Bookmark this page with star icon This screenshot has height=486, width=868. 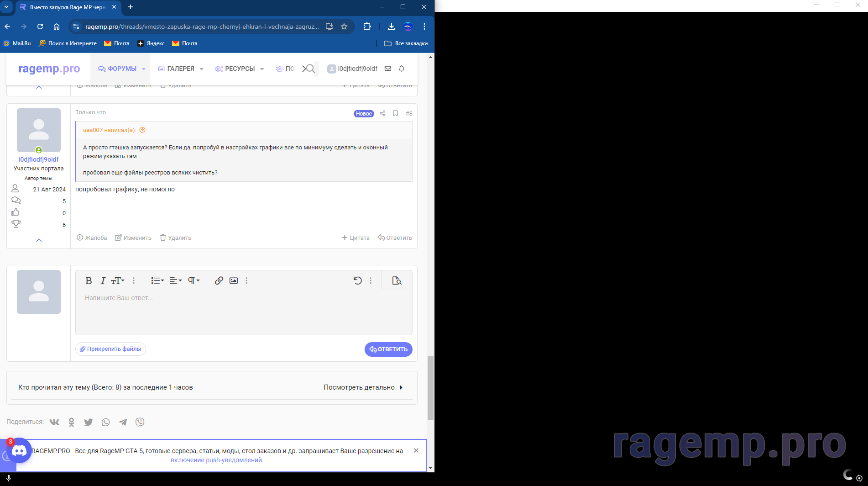click(x=344, y=26)
